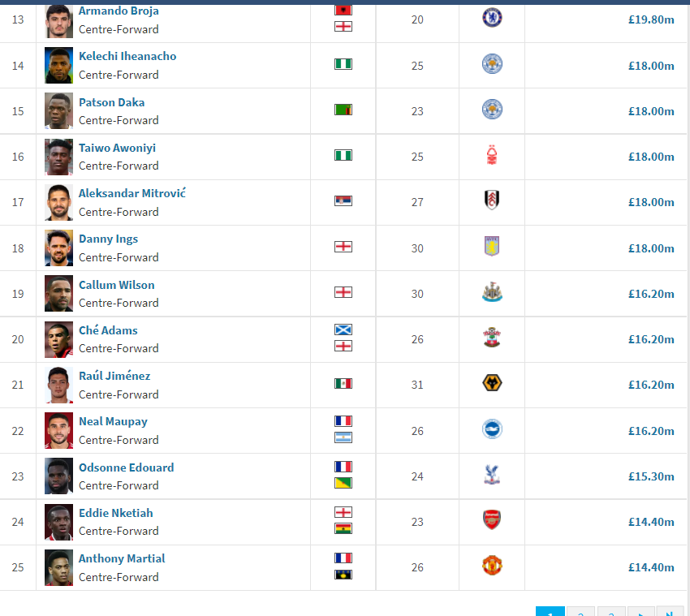
Task: Click Scotland flag beside Ché Adams
Action: 343,330
